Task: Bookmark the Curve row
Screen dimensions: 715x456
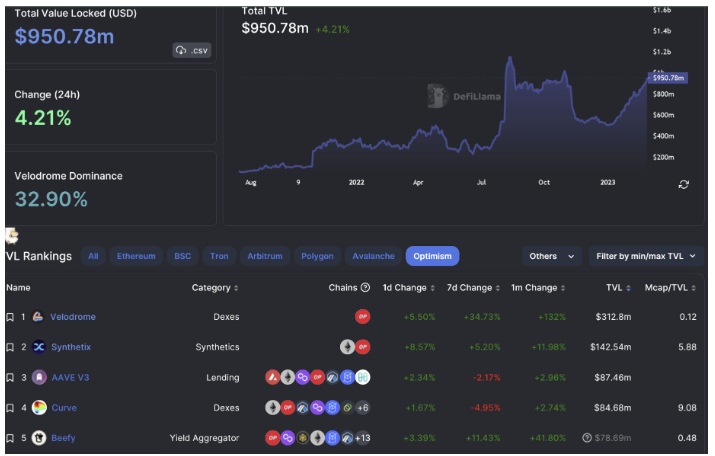Action: pyautogui.click(x=10, y=408)
